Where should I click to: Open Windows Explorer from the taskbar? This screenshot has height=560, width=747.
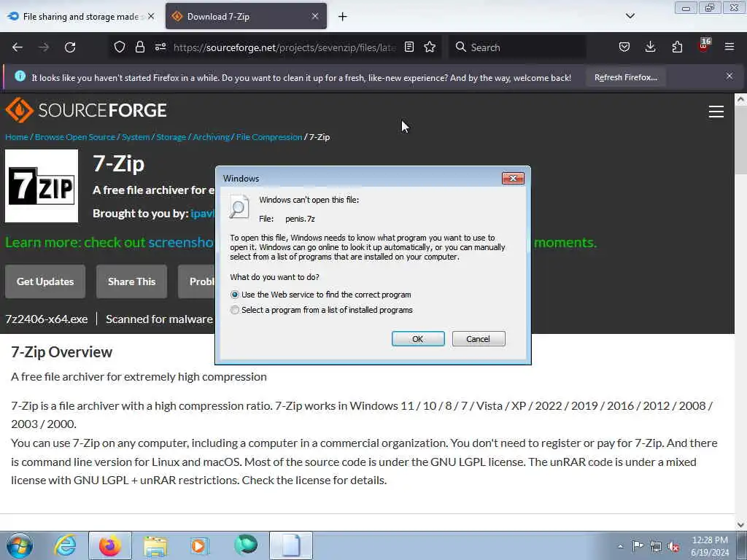pyautogui.click(x=155, y=546)
